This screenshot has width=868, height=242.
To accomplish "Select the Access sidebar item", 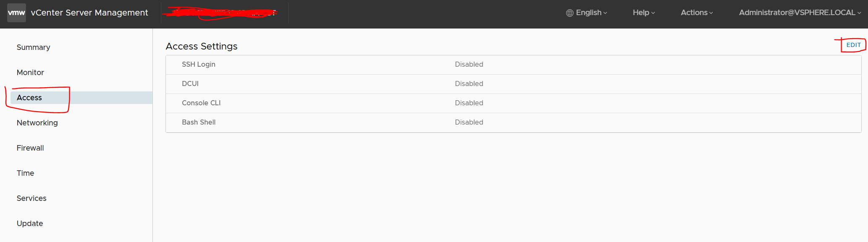I will (x=29, y=98).
